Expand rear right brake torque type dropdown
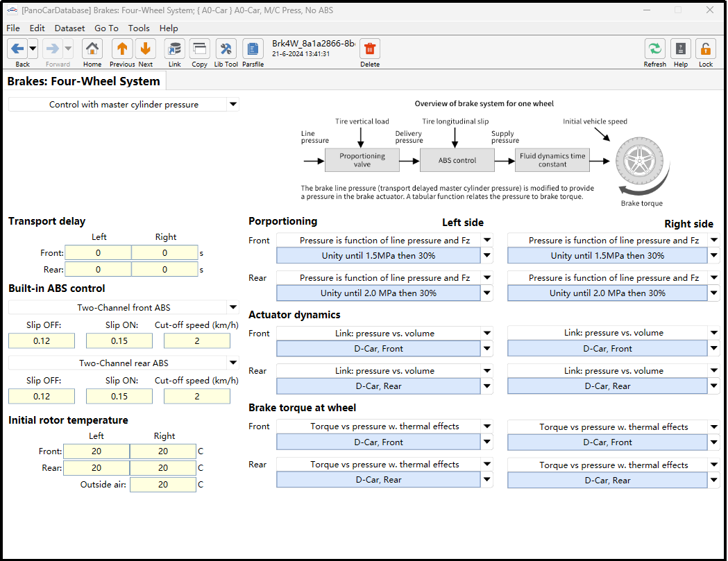 click(714, 465)
